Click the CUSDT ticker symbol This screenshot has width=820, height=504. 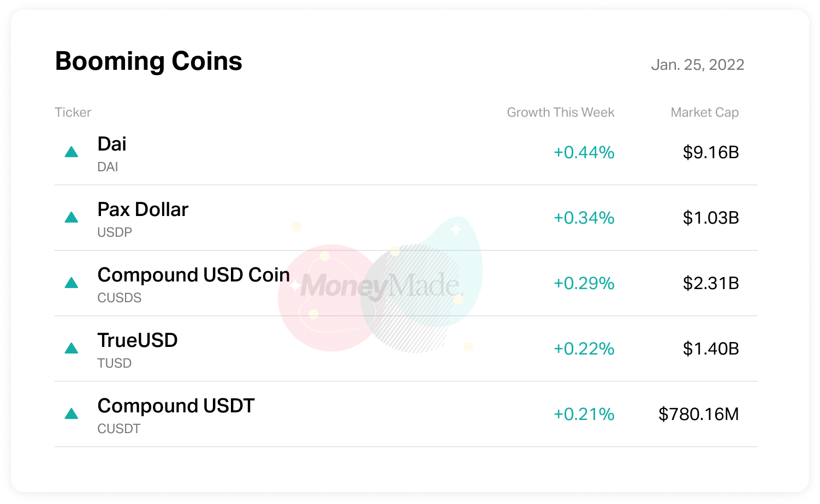(x=118, y=429)
